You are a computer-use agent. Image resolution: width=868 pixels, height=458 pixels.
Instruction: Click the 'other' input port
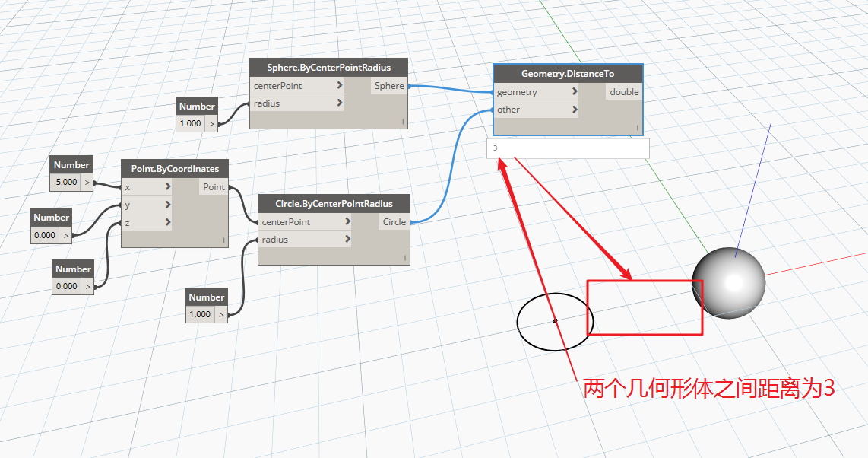[536, 110]
